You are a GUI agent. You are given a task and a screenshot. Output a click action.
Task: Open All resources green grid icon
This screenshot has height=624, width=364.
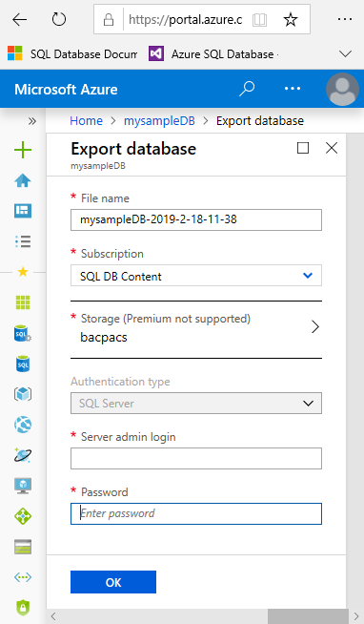(x=23, y=302)
